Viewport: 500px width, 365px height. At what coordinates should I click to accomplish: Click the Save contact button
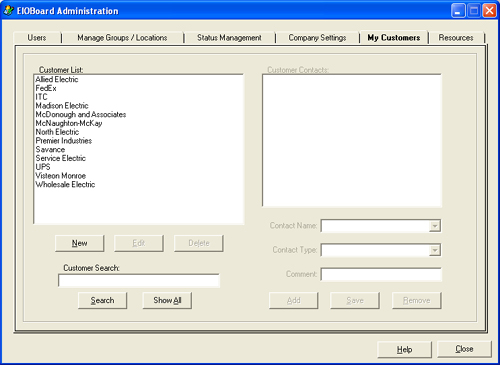point(355,301)
